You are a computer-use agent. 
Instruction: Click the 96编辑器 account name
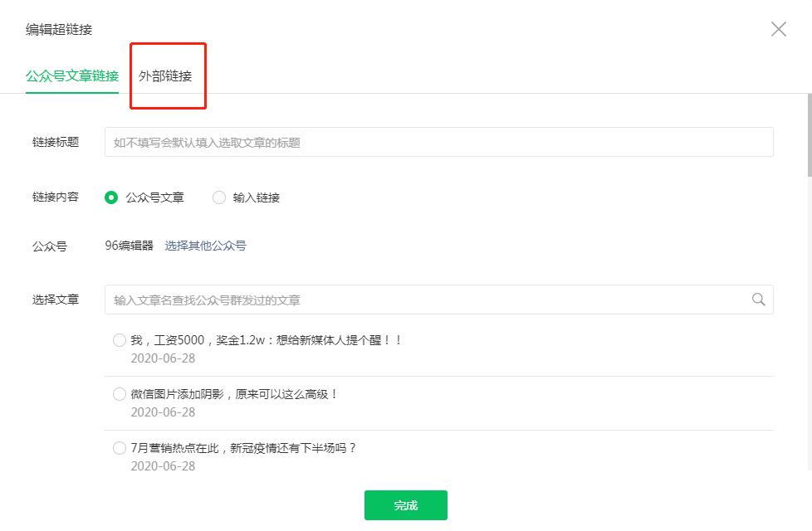point(130,246)
